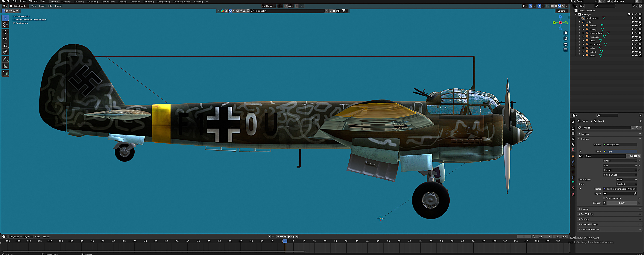Open the Texture properties checker tab
The width and height of the screenshot is (644, 255).
pyautogui.click(x=573, y=194)
